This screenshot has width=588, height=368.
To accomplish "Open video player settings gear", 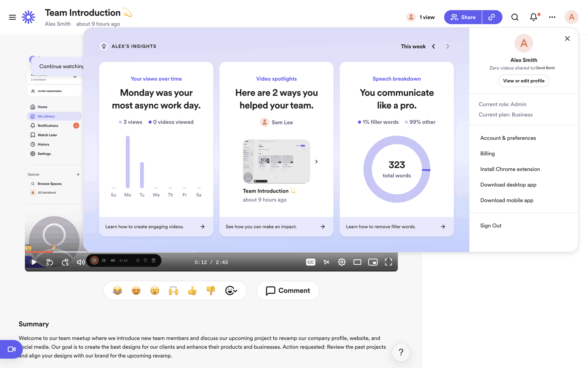I will pos(342,262).
